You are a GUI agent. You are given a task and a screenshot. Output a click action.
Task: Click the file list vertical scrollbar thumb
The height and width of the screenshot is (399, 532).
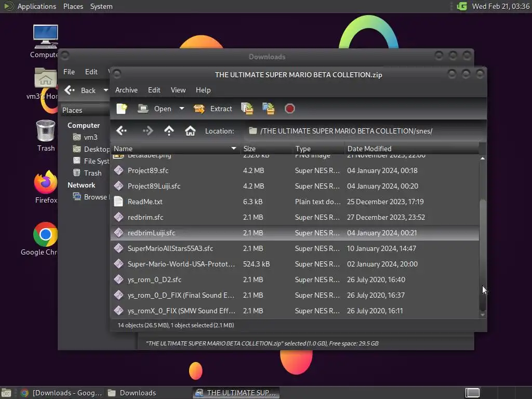pos(483,255)
